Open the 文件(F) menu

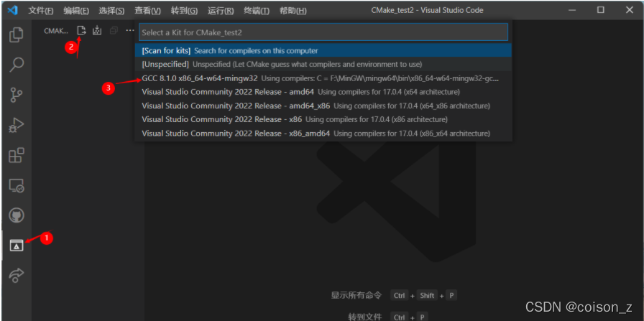pos(41,11)
